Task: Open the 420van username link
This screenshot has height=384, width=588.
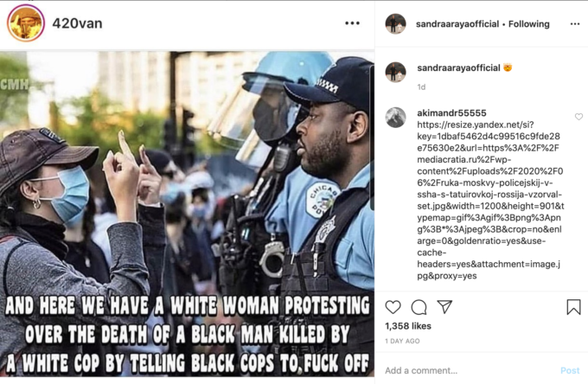Action: tap(77, 23)
